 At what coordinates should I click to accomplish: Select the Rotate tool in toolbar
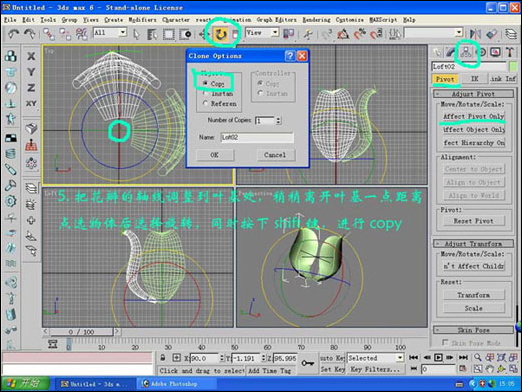[220, 34]
